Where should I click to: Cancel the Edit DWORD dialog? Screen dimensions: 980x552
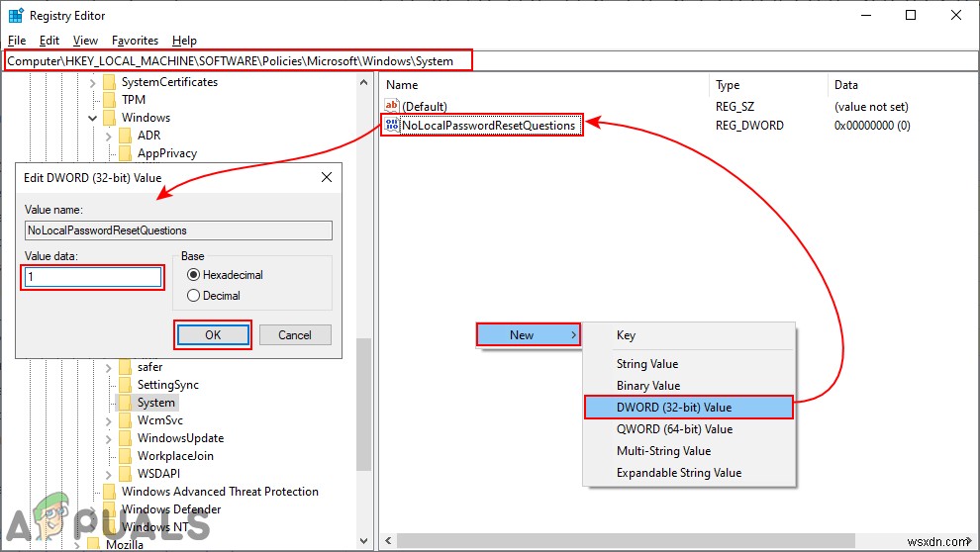[295, 334]
